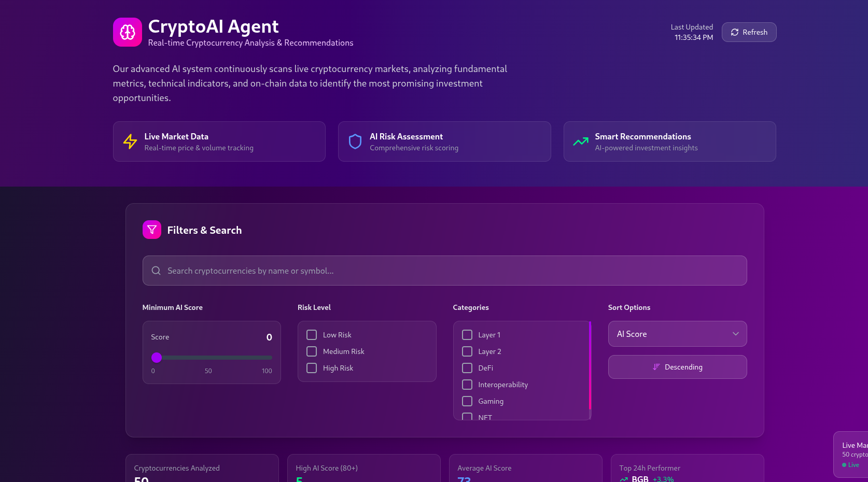Click the descending sort arrow icon
This screenshot has height=482, width=868.
655,367
